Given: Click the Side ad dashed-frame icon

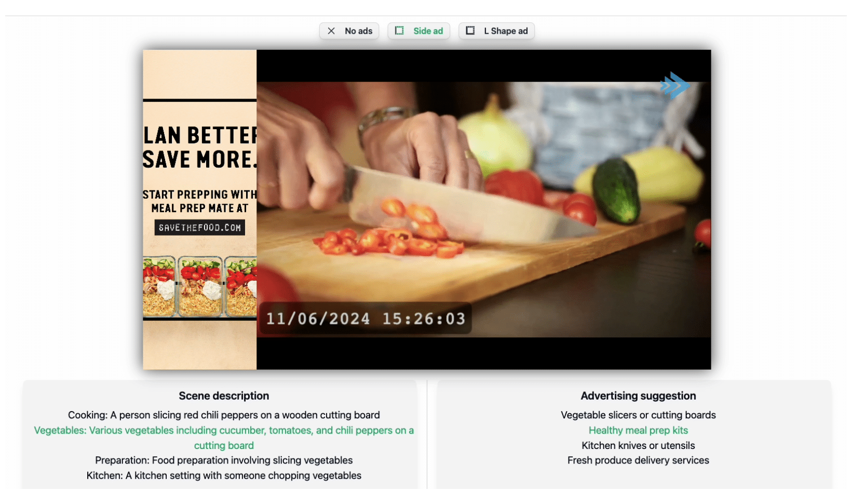Looking at the screenshot, I should point(399,31).
